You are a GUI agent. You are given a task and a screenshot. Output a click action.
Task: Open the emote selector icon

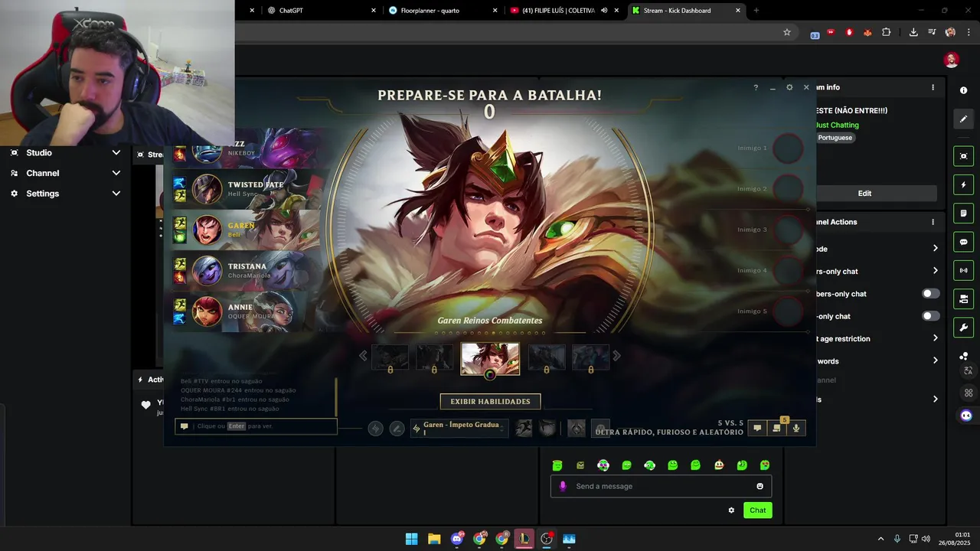click(601, 429)
